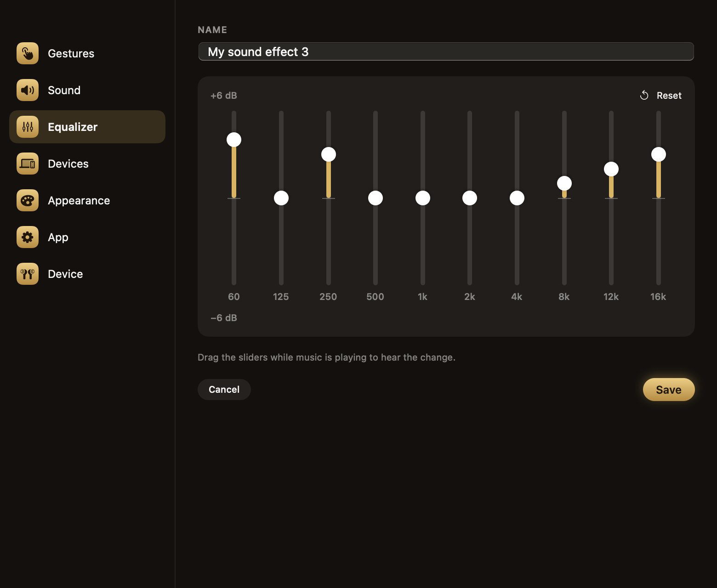Image resolution: width=717 pixels, height=588 pixels.
Task: Click the Appearance palette icon
Action: [28, 200]
